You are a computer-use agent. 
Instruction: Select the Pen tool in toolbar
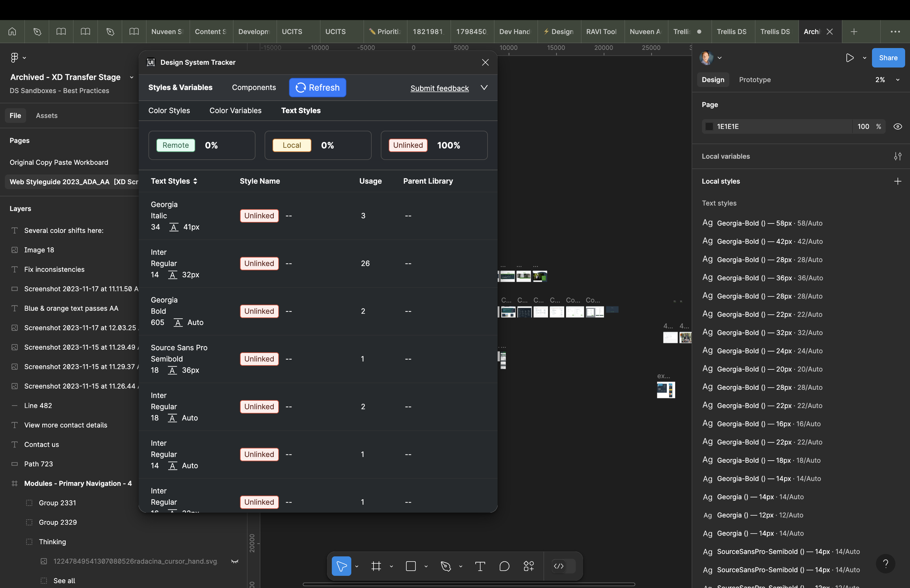[x=446, y=566]
